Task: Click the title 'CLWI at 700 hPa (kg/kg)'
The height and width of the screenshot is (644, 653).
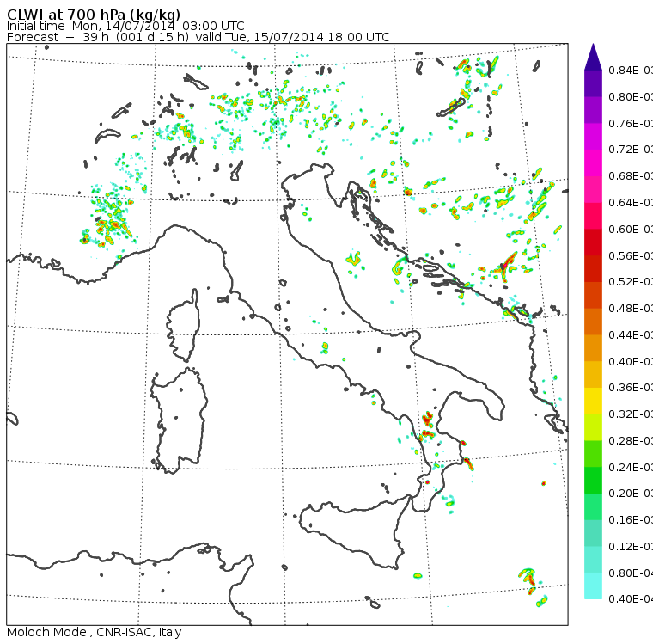Action: click(94, 14)
